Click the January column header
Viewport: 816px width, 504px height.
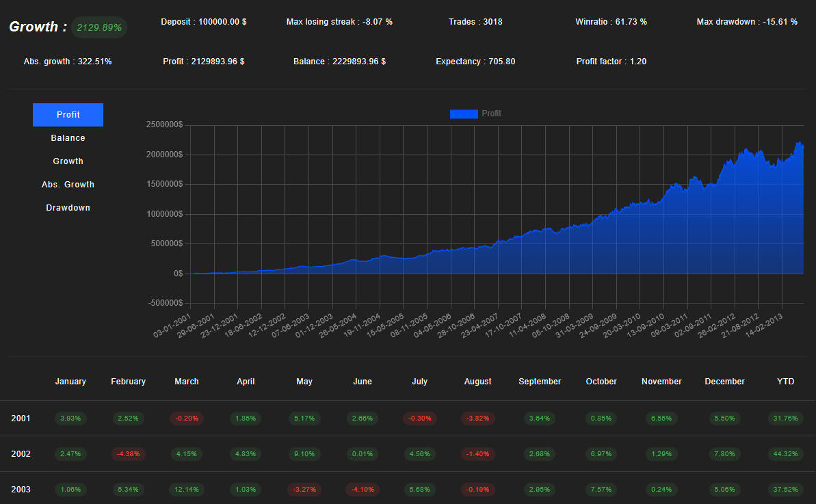[70, 382]
